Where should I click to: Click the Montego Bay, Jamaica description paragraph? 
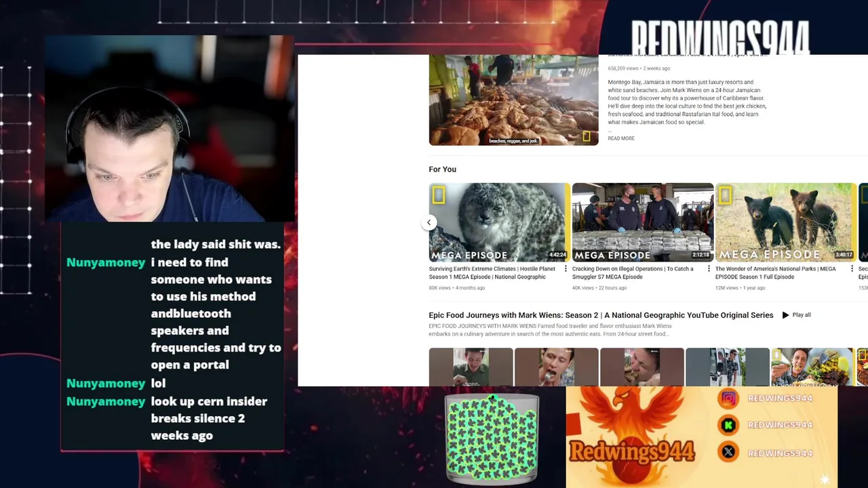pos(687,102)
